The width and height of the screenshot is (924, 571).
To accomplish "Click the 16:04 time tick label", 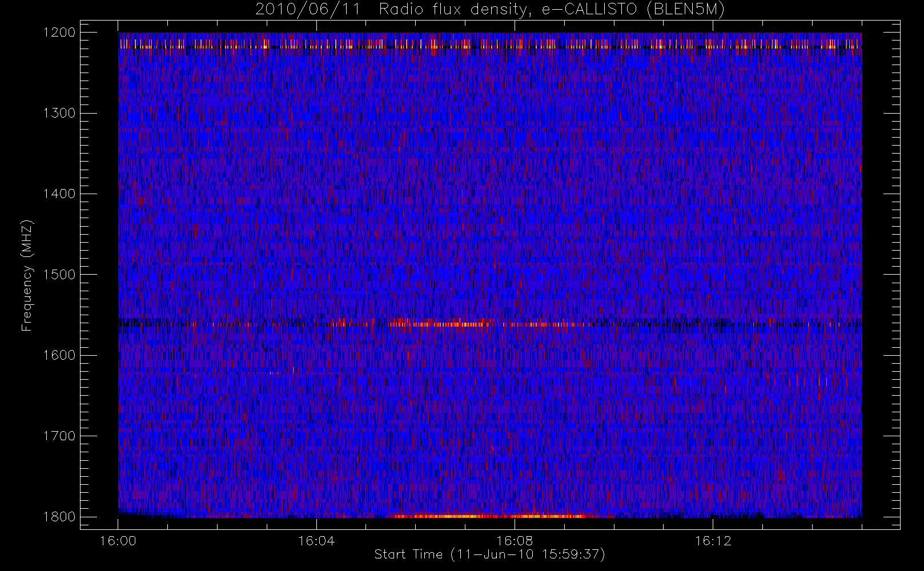I will coord(316,541).
